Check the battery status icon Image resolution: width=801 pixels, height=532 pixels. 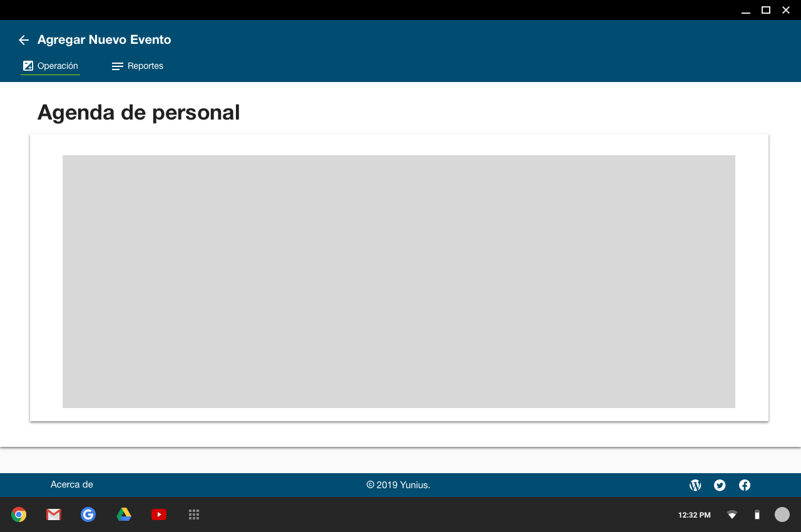click(x=757, y=514)
